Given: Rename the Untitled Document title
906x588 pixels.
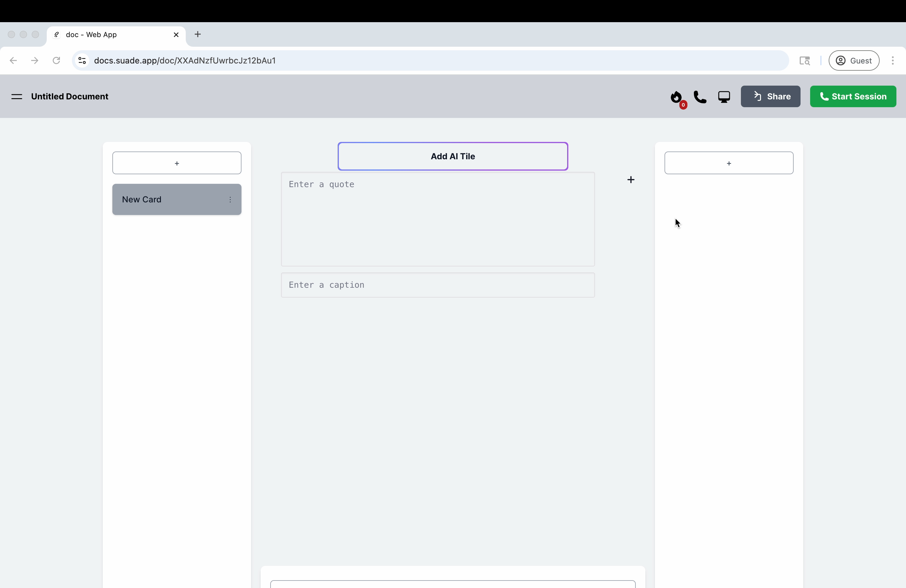Looking at the screenshot, I should click(70, 97).
